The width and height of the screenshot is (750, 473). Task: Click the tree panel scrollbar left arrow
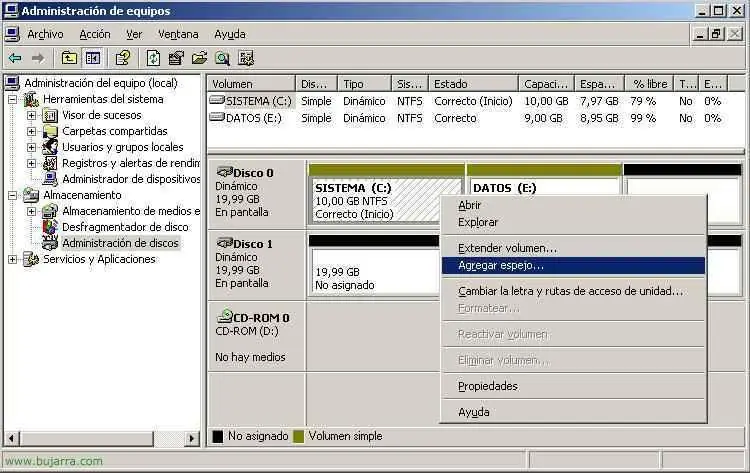pos(11,438)
